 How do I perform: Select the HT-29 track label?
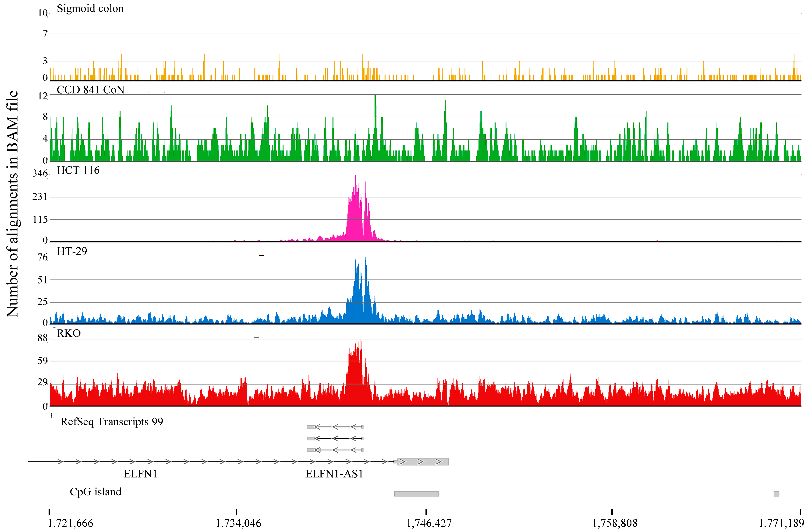pyautogui.click(x=72, y=251)
